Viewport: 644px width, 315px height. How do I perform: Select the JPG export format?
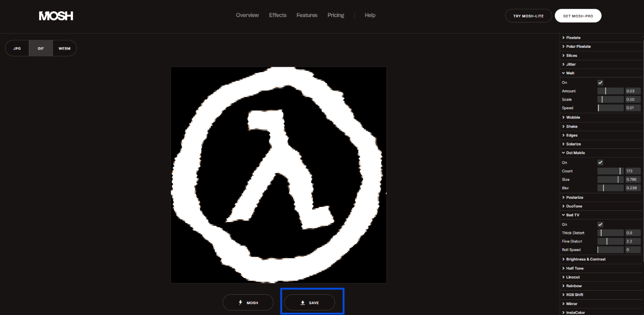[x=17, y=48]
